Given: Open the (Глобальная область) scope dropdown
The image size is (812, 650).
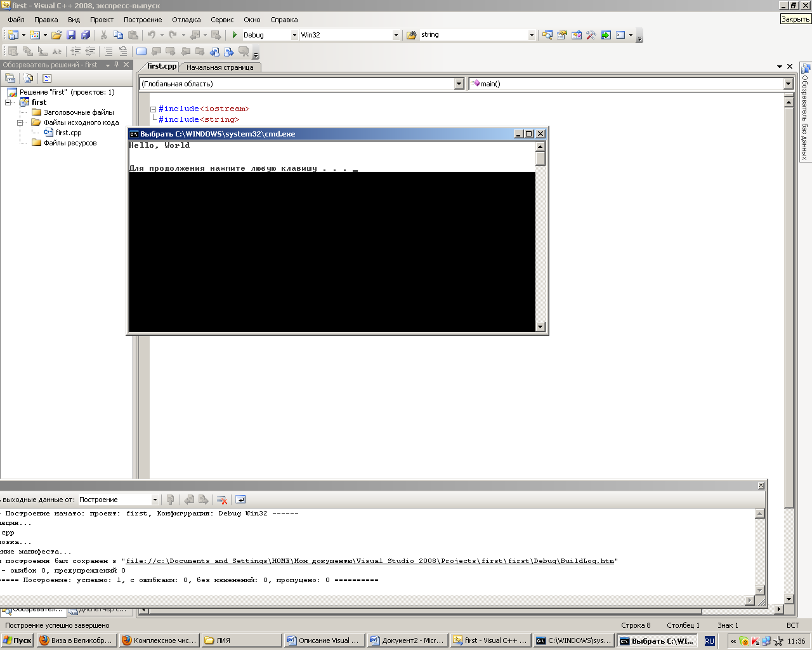Looking at the screenshot, I should click(459, 84).
